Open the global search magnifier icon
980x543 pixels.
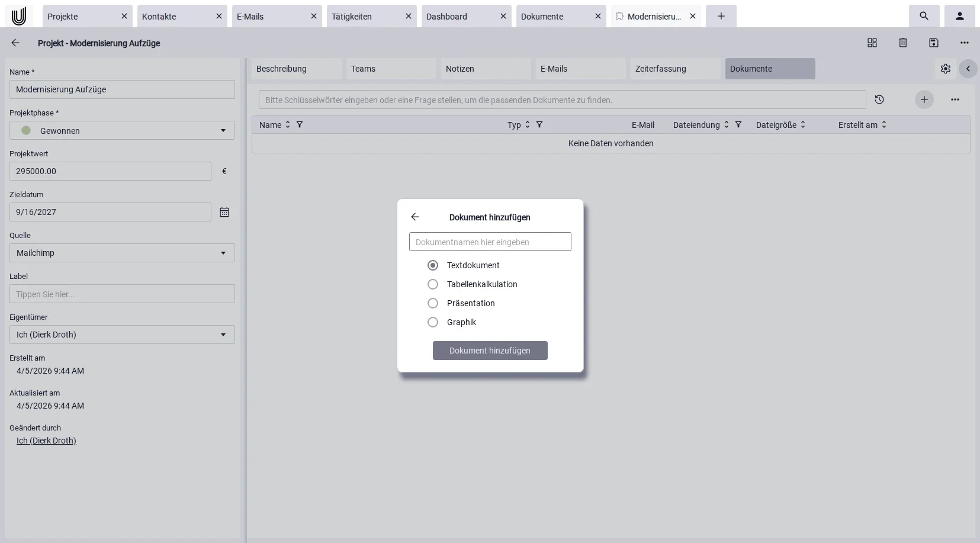click(924, 16)
